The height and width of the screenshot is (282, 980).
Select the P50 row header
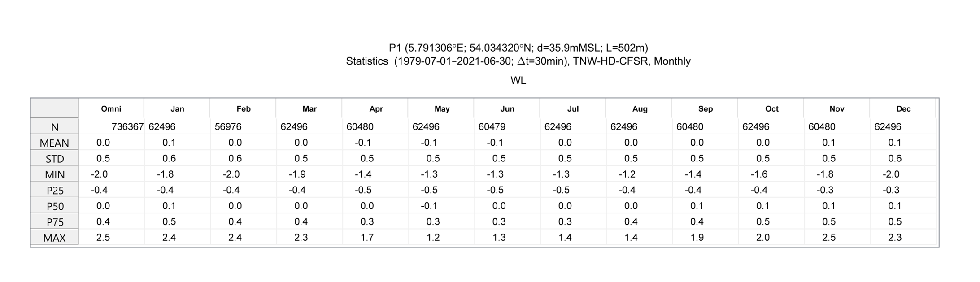click(x=54, y=206)
